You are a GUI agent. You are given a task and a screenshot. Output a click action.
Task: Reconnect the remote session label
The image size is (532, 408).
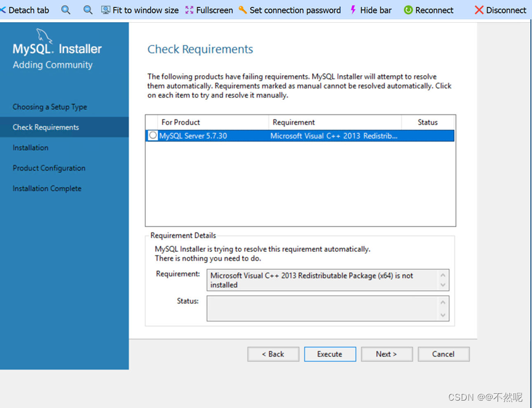[434, 10]
